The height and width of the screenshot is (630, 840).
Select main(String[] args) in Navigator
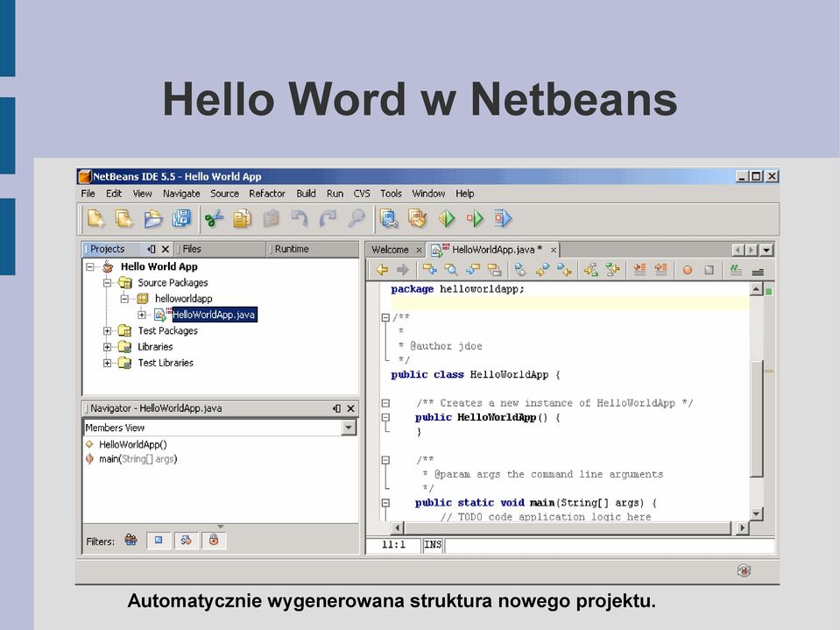pos(138,459)
